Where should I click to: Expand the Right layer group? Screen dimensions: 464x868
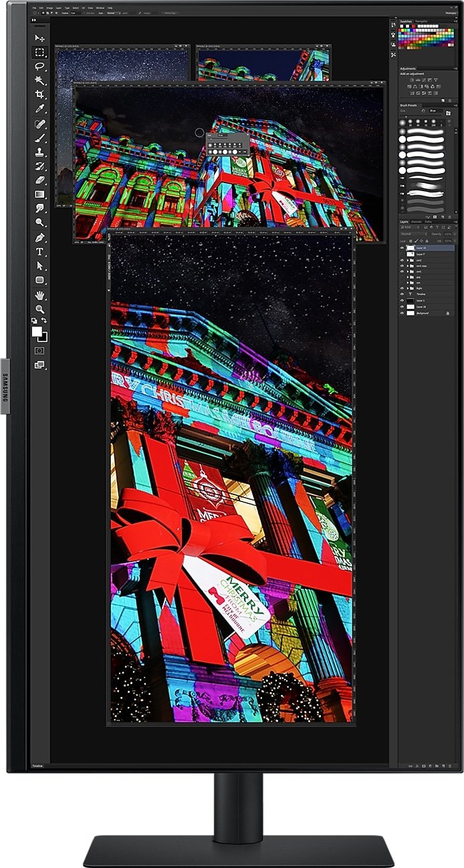click(x=408, y=288)
